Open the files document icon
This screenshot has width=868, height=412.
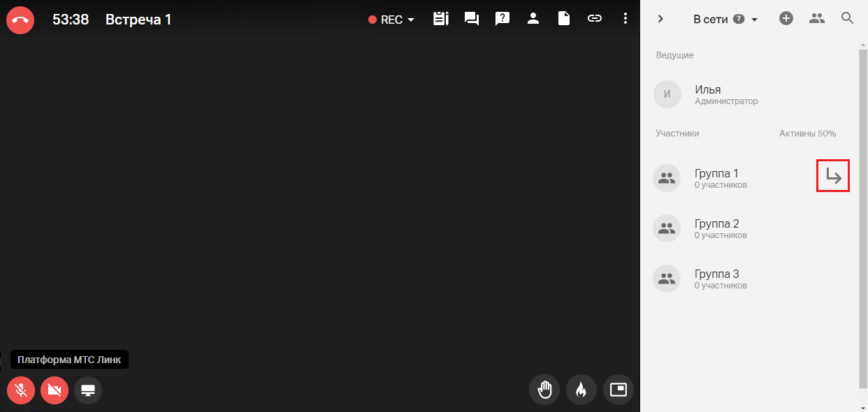pyautogui.click(x=564, y=19)
